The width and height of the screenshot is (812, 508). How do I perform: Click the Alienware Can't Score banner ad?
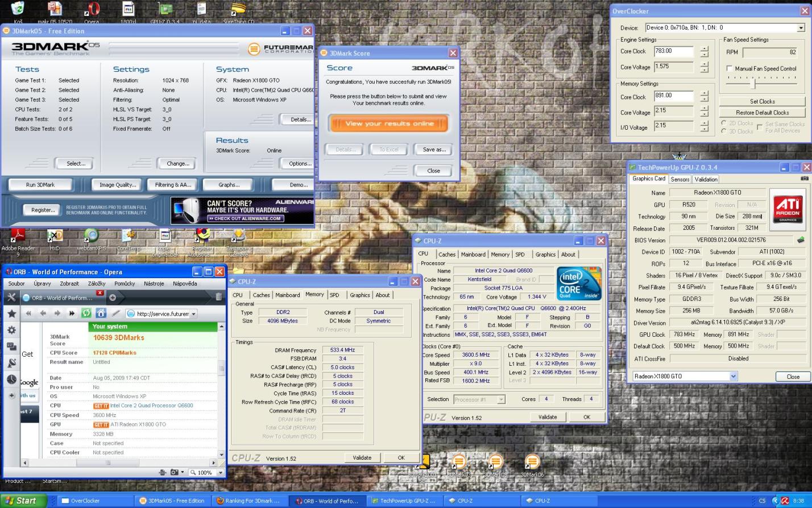click(x=243, y=210)
